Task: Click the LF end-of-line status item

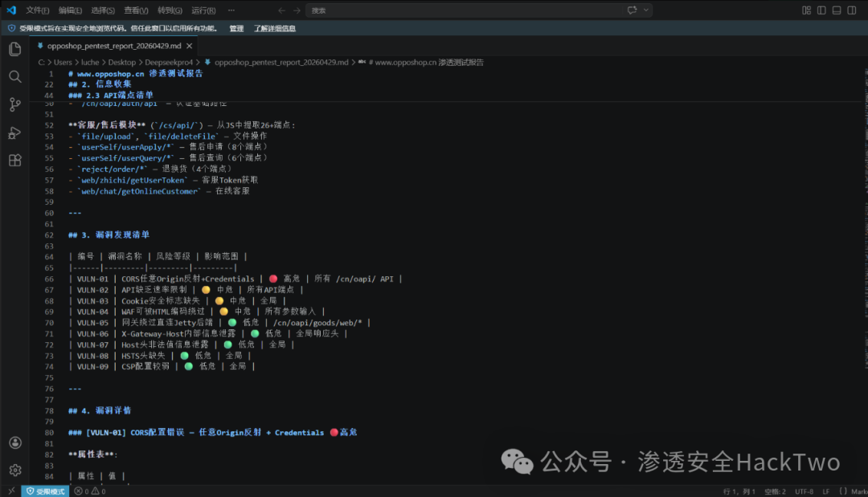Action: 826,491
